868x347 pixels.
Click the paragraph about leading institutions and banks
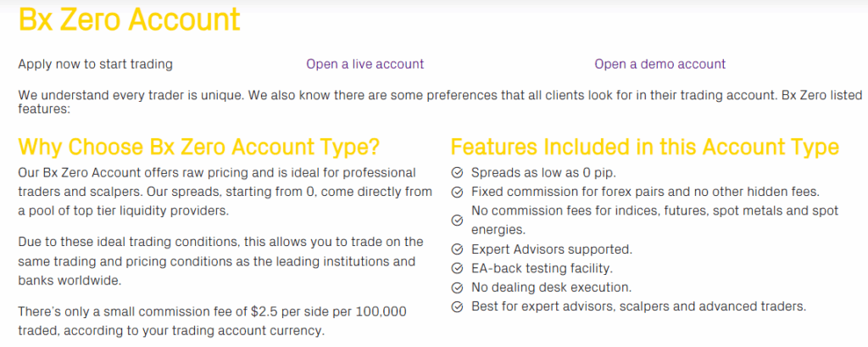pos(220,261)
